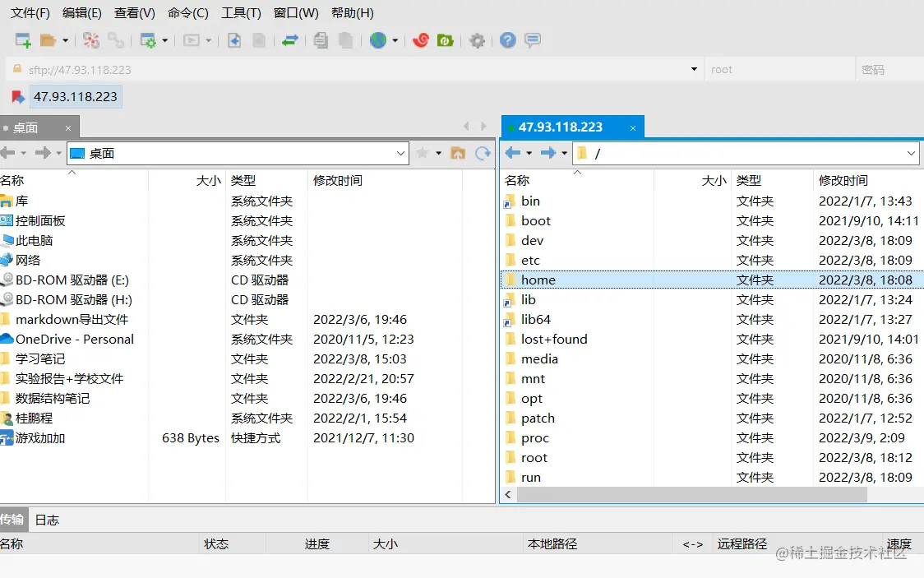Screen dimensions: 924x578
Task: Close the 桌面 local tab
Action: 68,128
